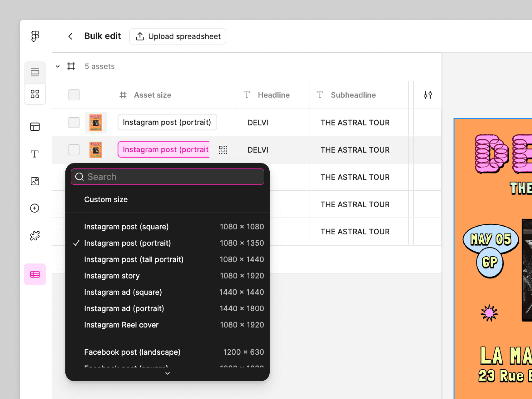Click the Asset size column header

(174, 95)
